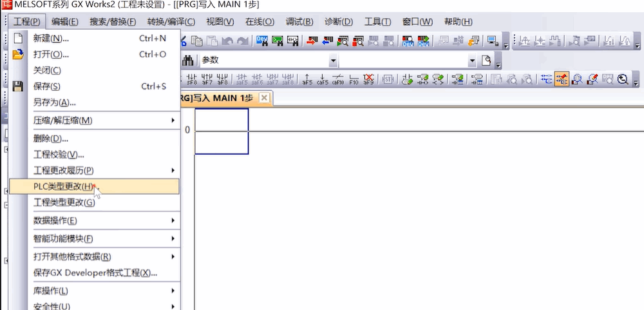Insert rising pulse parallel contact aF7
The image size is (644, 310).
tap(207, 79)
